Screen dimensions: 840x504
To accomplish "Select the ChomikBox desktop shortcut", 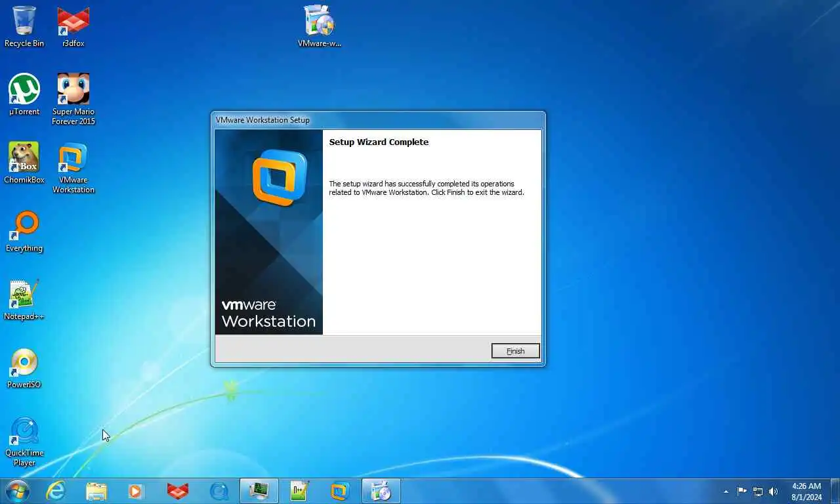I will pyautogui.click(x=24, y=163).
